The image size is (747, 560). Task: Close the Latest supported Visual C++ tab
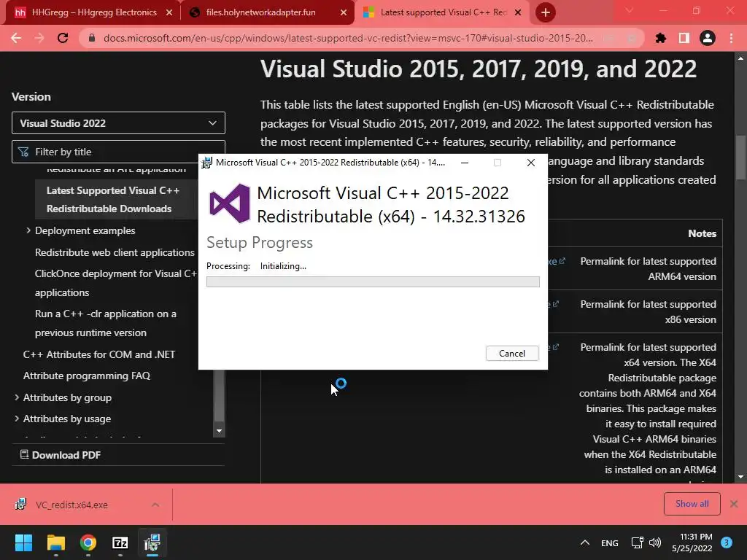click(x=518, y=12)
